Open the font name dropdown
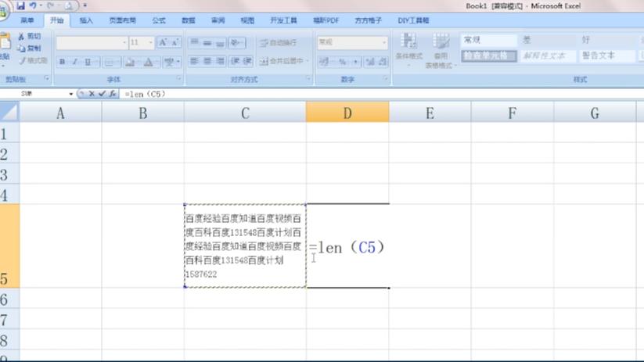This screenshot has width=644, height=362. pyautogui.click(x=124, y=42)
